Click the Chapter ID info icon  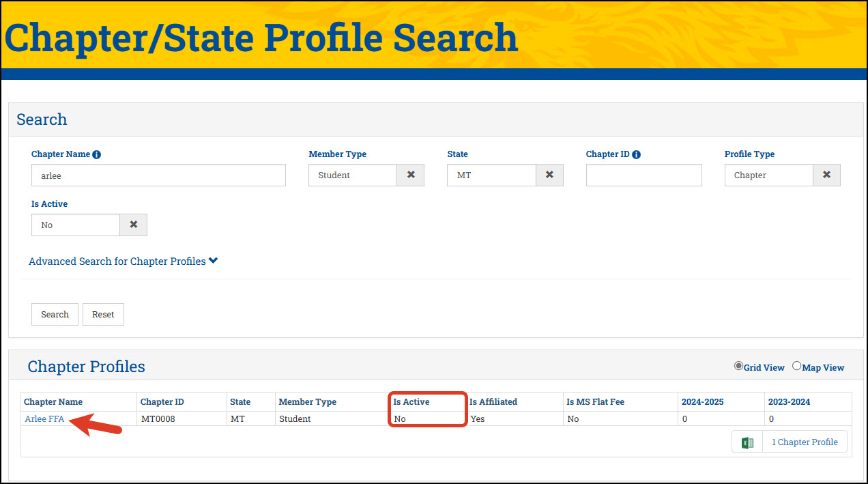636,154
